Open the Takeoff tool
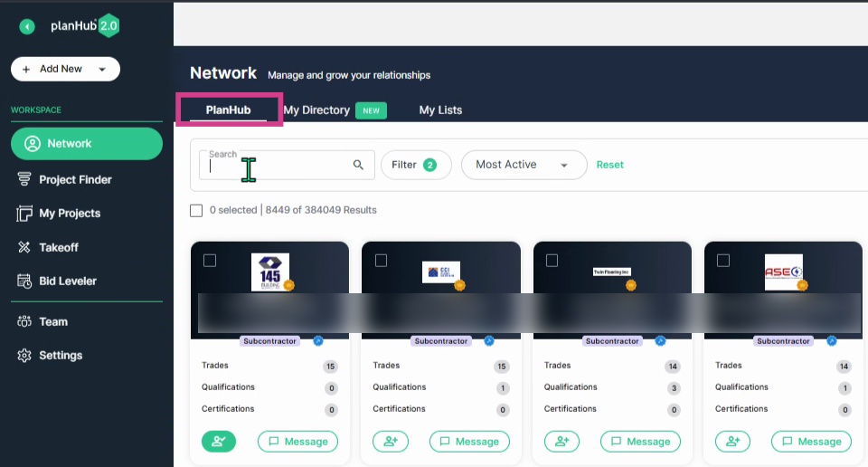The image size is (868, 467). click(48, 247)
